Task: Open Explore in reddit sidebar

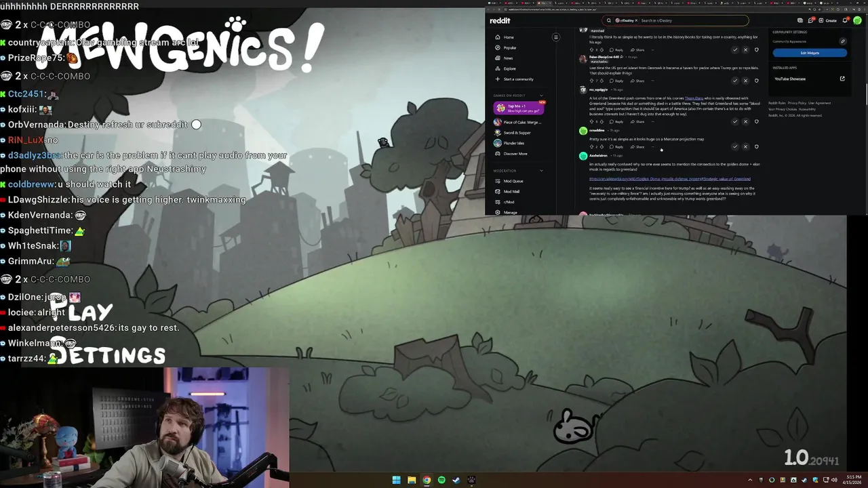Action: (x=509, y=68)
